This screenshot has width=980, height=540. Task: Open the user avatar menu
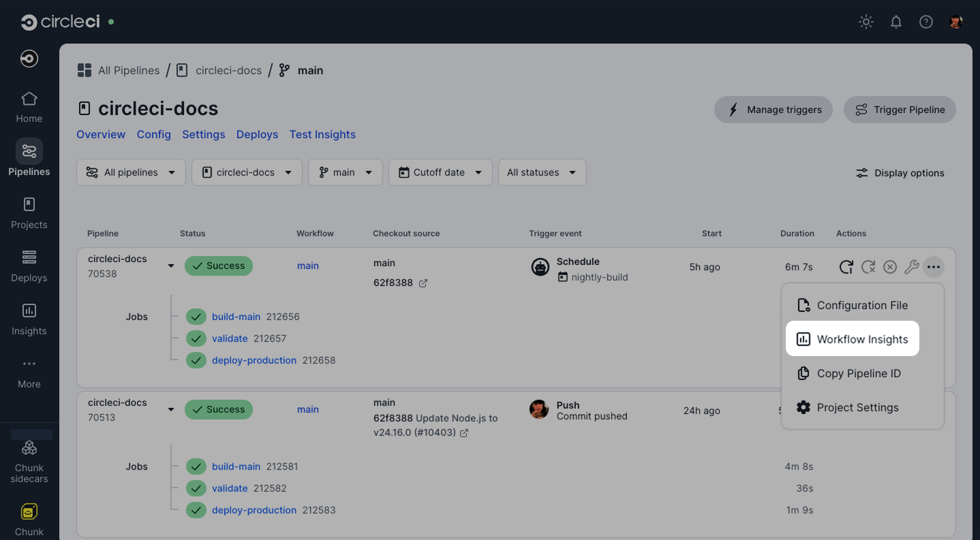pos(956,22)
